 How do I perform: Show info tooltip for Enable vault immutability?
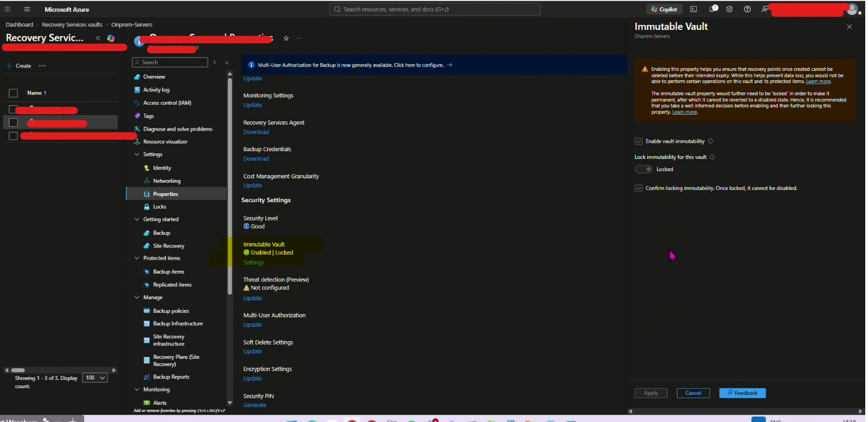[x=710, y=141]
